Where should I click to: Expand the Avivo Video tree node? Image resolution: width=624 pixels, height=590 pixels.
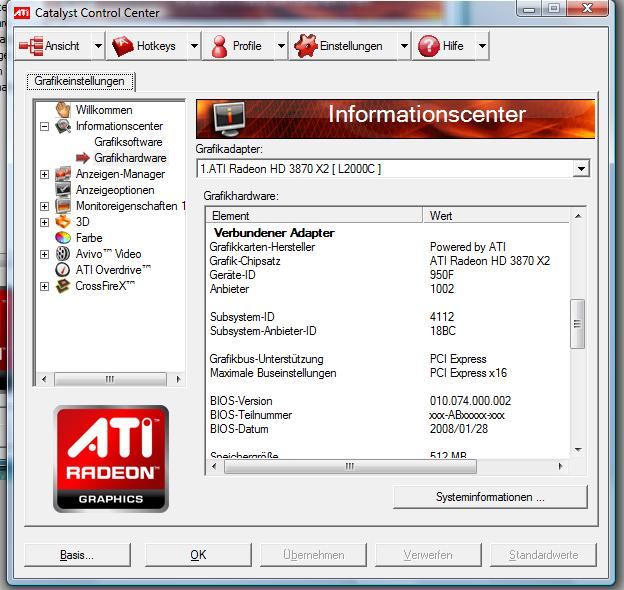coord(45,254)
